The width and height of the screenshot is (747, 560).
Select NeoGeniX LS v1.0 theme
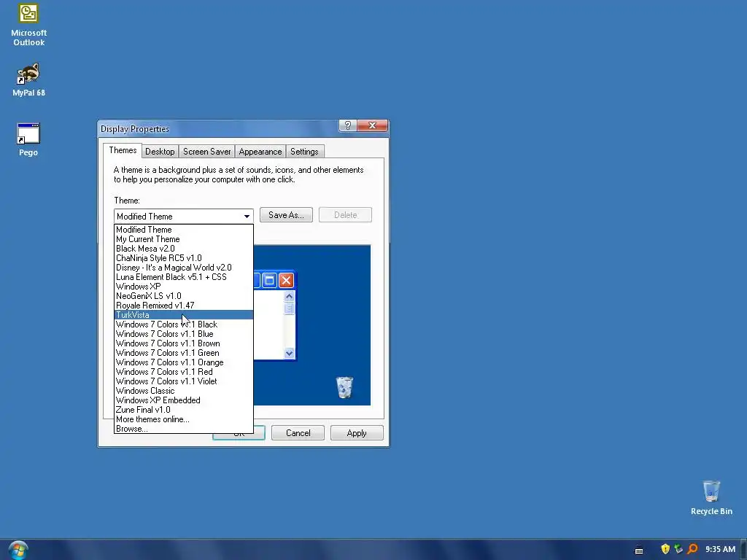tap(183, 296)
